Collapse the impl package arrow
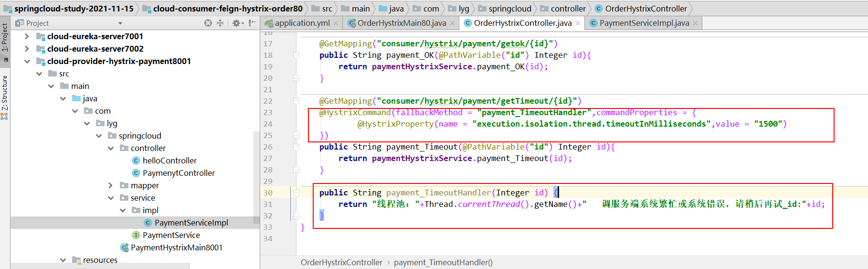Viewport: 868px width, 269px height. [123, 210]
